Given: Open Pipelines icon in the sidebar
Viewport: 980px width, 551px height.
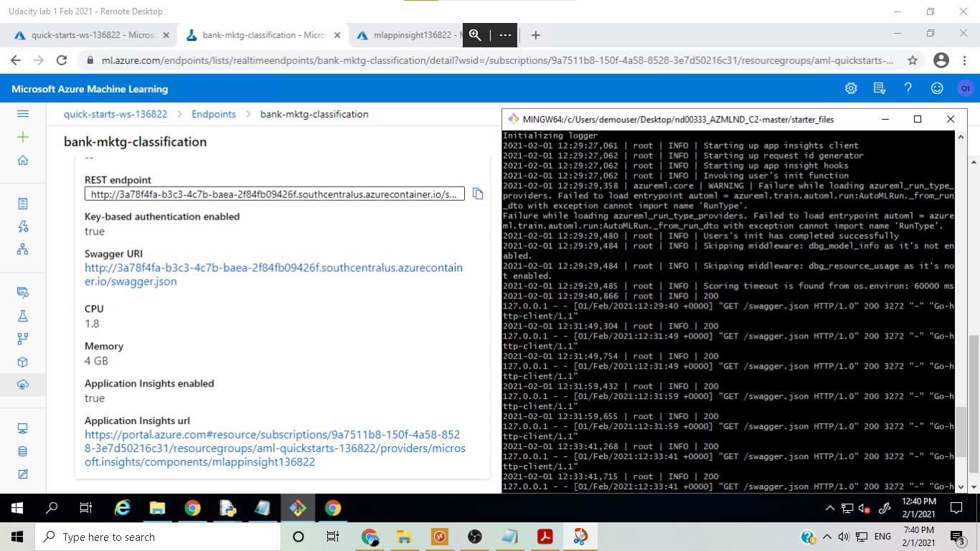Looking at the screenshot, I should pos(23,339).
